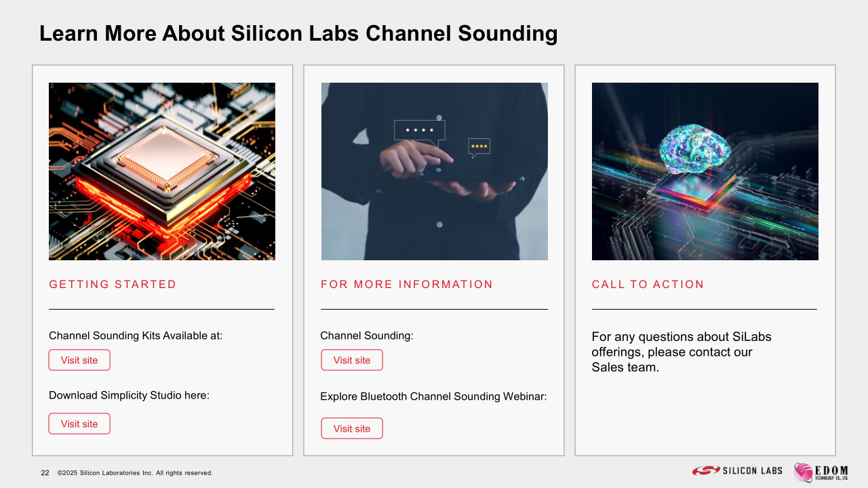
Task: Click the Explore Bluetooth Channel Sounding Webinar text
Action: [x=433, y=396]
